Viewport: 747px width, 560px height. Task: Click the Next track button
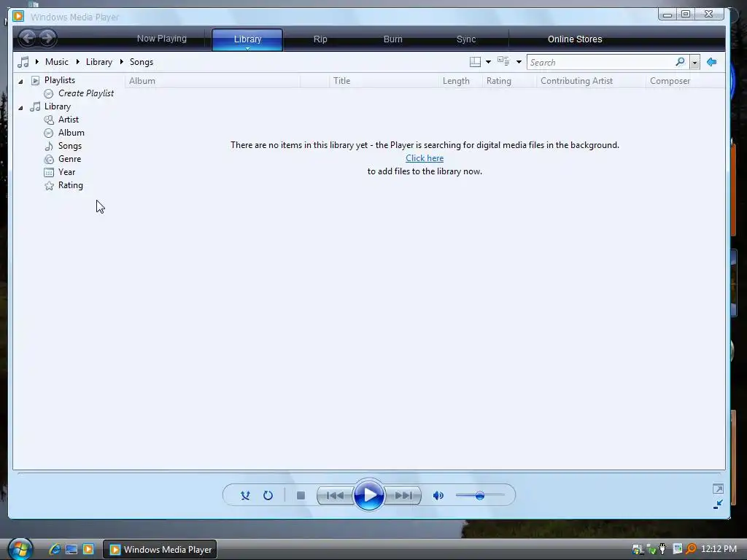tap(403, 496)
